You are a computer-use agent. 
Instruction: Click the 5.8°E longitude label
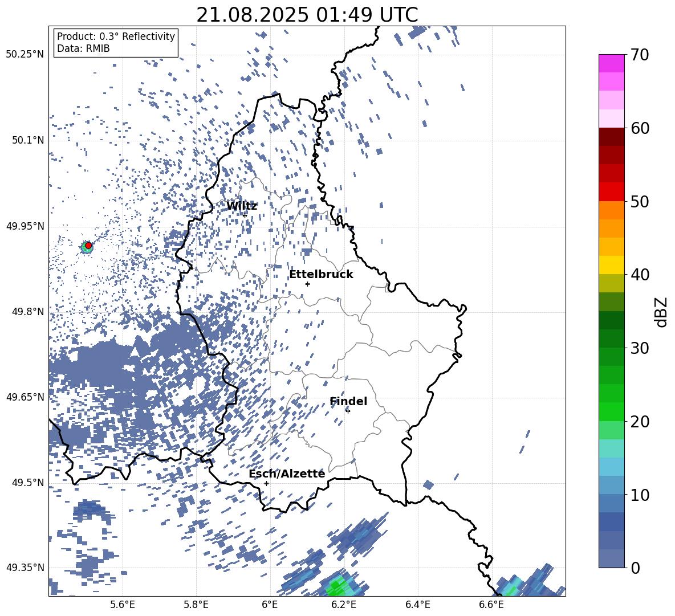click(196, 605)
